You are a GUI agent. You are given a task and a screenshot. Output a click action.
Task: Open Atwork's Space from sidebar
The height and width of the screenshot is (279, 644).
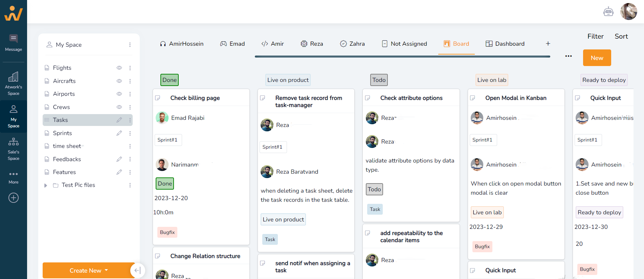(x=14, y=84)
